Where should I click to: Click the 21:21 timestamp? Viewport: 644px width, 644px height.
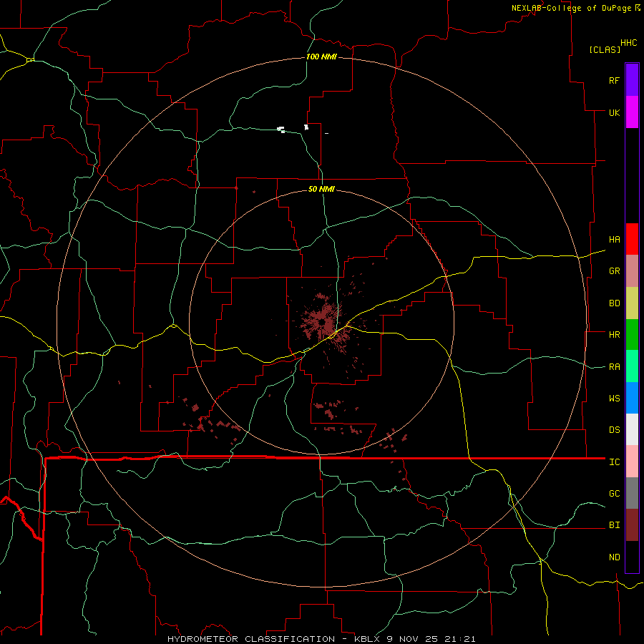pyautogui.click(x=459, y=639)
